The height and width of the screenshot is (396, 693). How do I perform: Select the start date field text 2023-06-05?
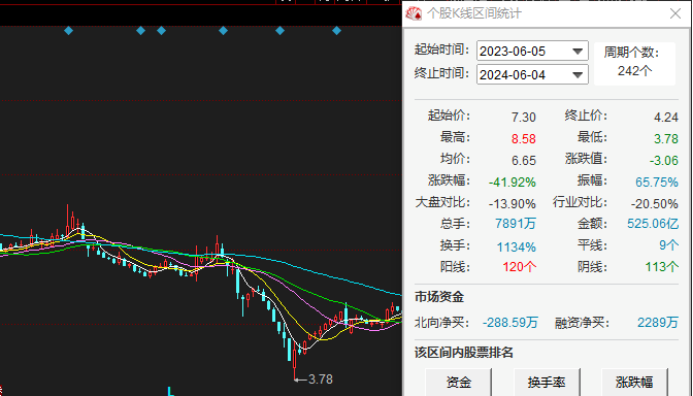(x=513, y=51)
